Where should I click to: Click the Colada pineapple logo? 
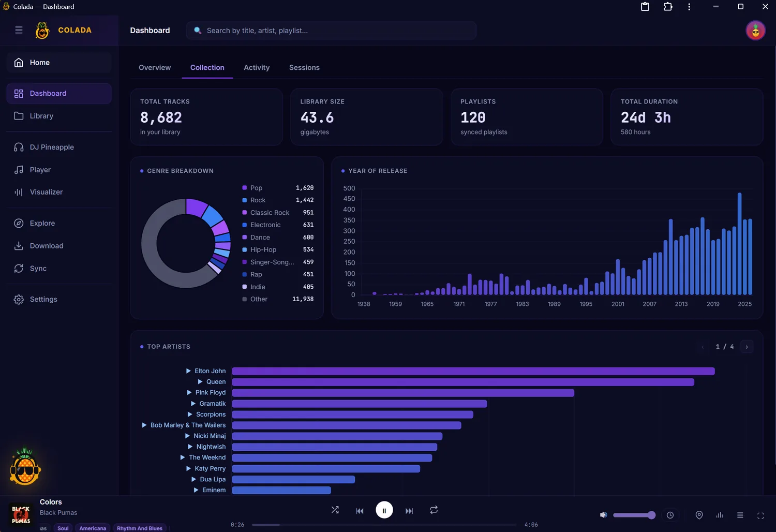(42, 31)
